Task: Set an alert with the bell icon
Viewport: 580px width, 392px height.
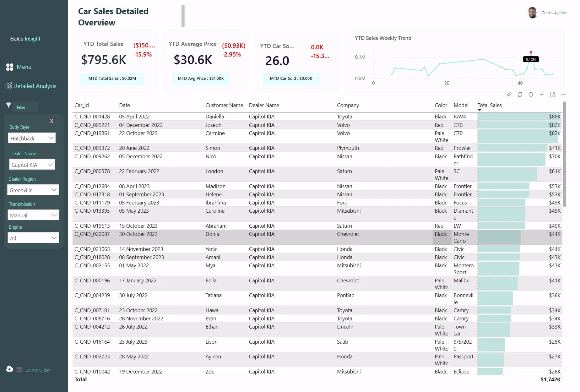Action: coord(531,94)
